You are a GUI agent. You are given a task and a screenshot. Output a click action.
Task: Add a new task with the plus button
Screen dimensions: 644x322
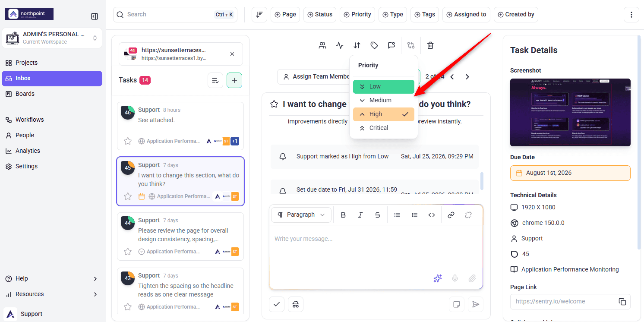(234, 80)
